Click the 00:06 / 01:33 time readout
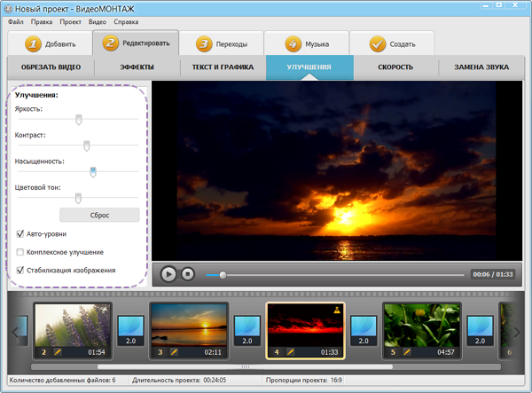The image size is (532, 393). [x=493, y=274]
